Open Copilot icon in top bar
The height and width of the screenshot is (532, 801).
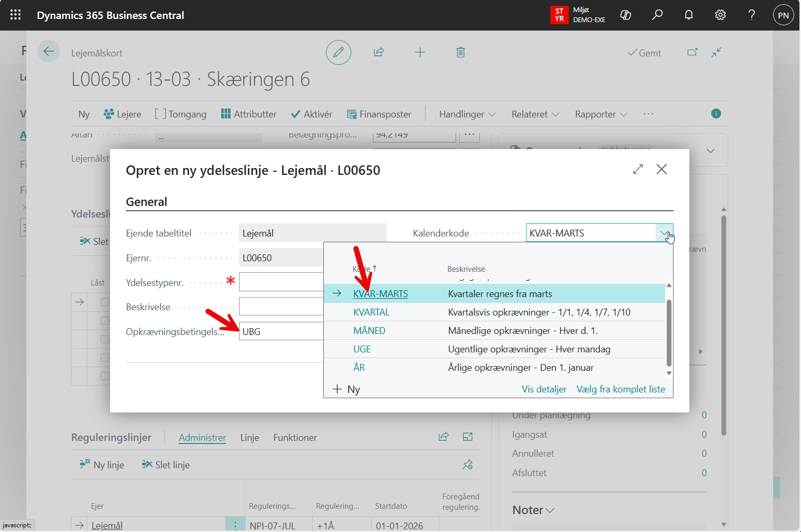pyautogui.click(x=626, y=15)
